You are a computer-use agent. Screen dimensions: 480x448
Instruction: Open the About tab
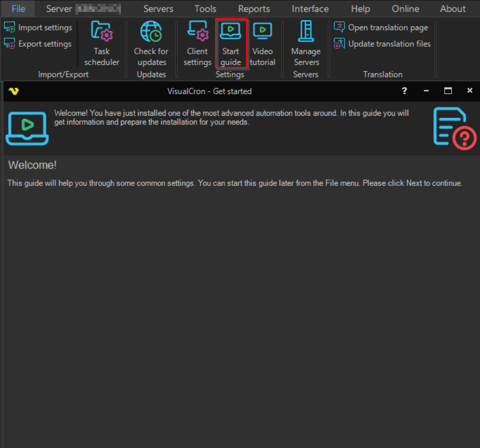tap(453, 9)
